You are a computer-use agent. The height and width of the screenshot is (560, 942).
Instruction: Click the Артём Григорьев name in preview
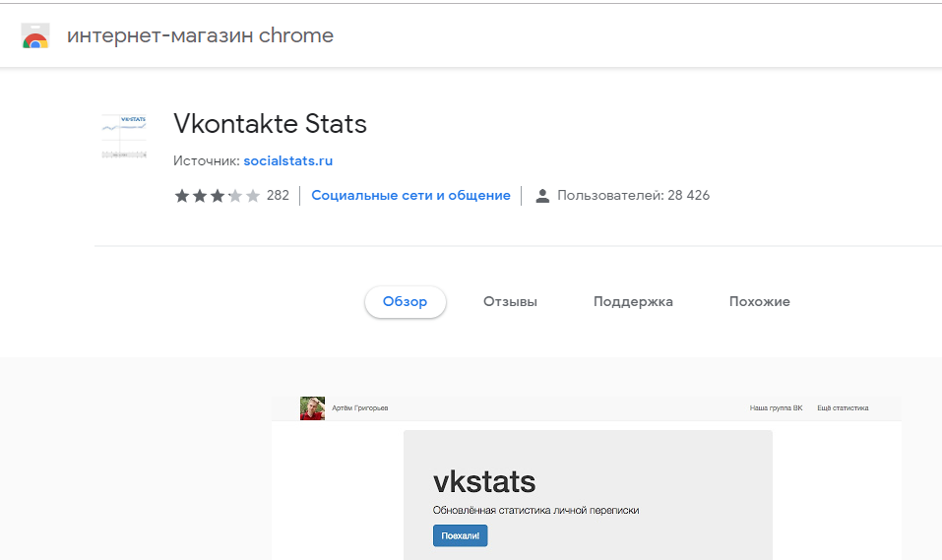[360, 408]
